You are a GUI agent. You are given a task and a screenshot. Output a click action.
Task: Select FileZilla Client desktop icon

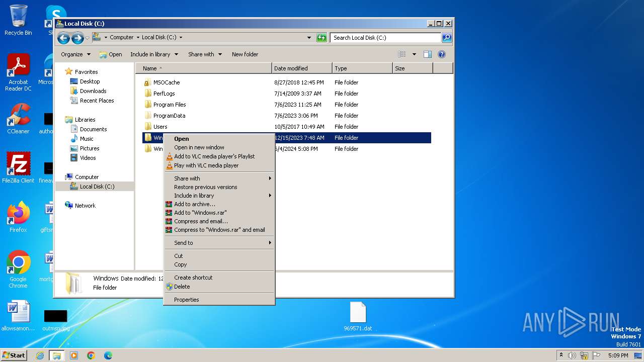pyautogui.click(x=18, y=168)
